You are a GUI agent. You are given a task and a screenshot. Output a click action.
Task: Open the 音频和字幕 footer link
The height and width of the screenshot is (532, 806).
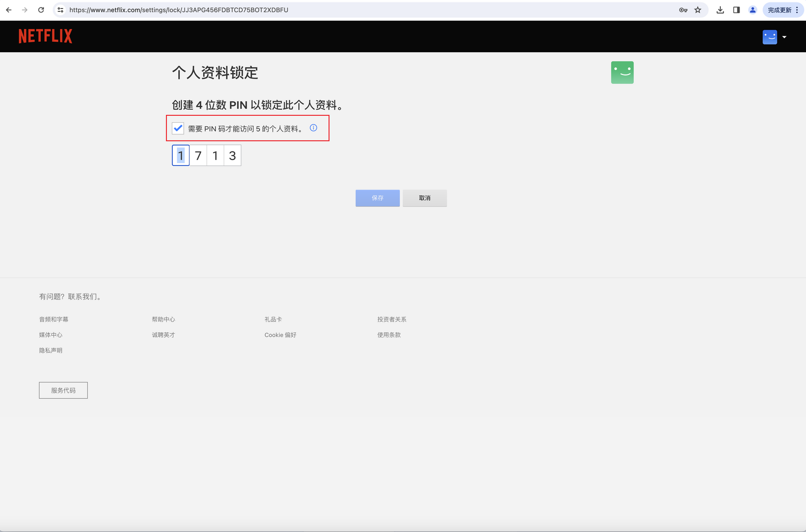(54, 320)
